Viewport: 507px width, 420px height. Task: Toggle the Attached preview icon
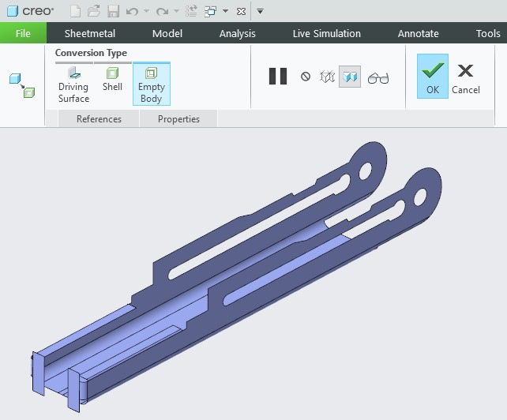tap(350, 77)
